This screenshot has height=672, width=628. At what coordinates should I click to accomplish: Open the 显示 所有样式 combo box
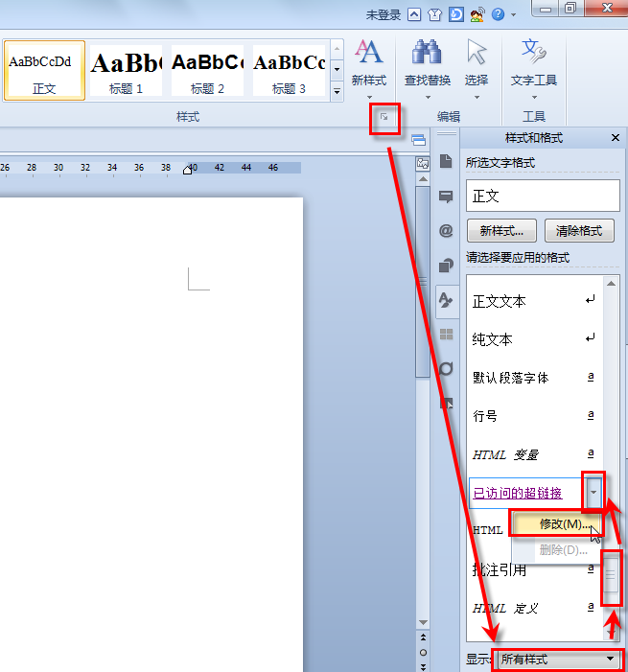pos(559,659)
